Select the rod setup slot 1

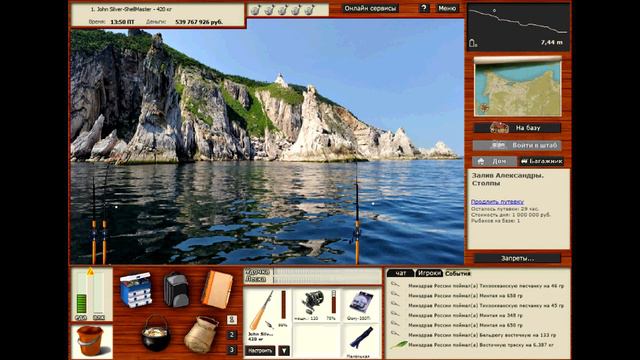pos(232,320)
